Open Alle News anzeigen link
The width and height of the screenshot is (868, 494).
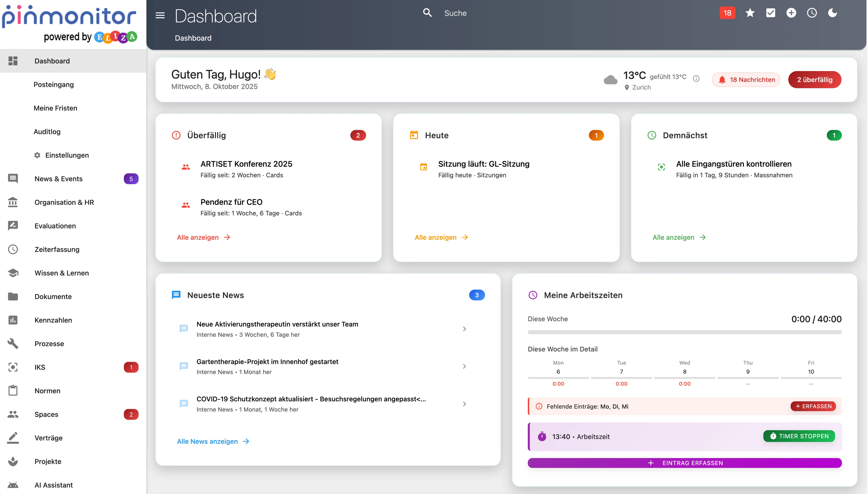tap(207, 441)
